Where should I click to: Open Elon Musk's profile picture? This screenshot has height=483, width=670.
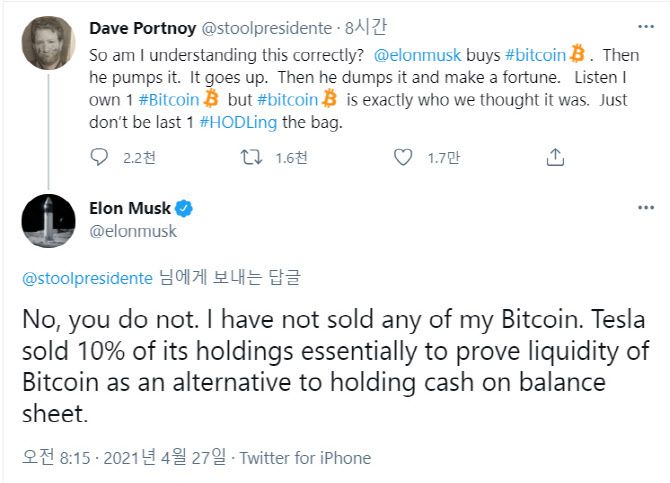click(x=47, y=221)
